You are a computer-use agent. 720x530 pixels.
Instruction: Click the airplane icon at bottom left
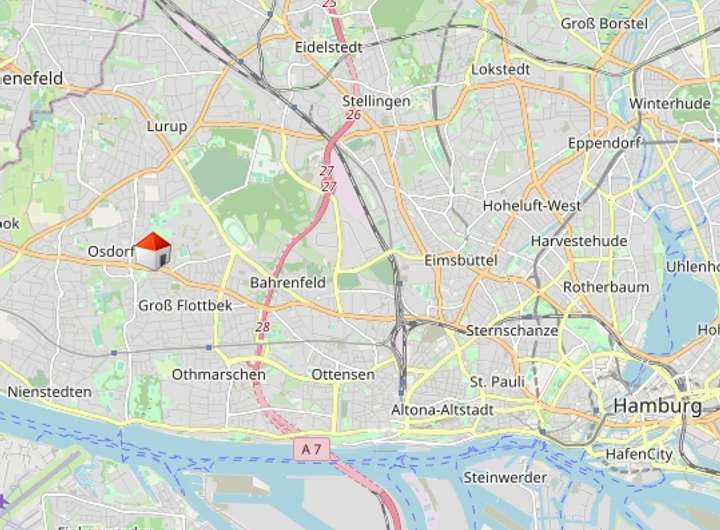[x=3, y=502]
